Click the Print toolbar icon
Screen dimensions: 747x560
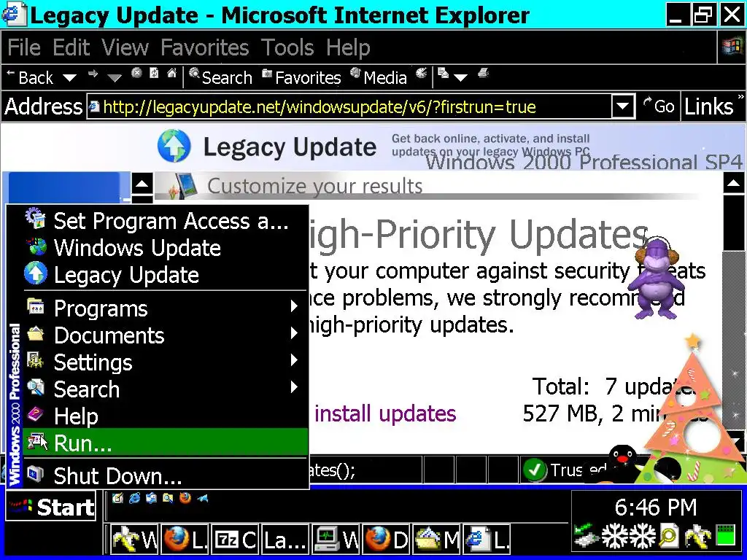pos(483,74)
